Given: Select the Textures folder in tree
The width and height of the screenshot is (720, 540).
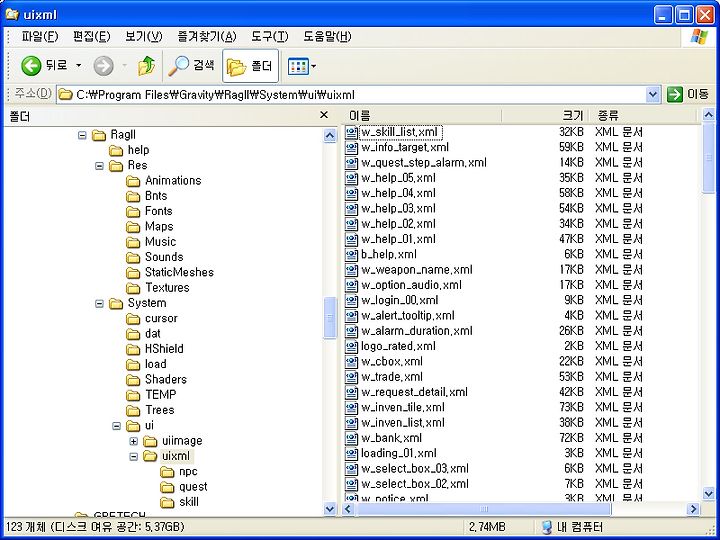Looking at the screenshot, I should point(167,287).
